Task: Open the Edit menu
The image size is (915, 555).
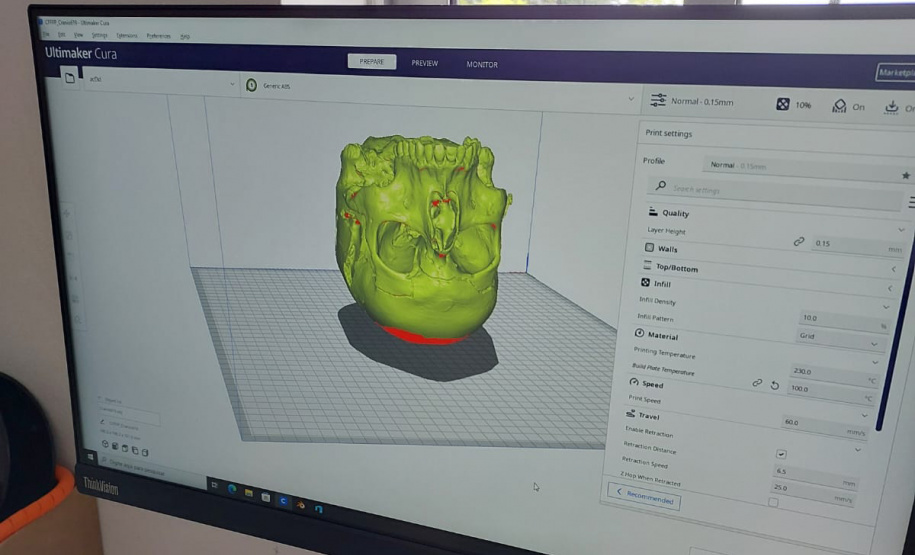Action: point(61,34)
